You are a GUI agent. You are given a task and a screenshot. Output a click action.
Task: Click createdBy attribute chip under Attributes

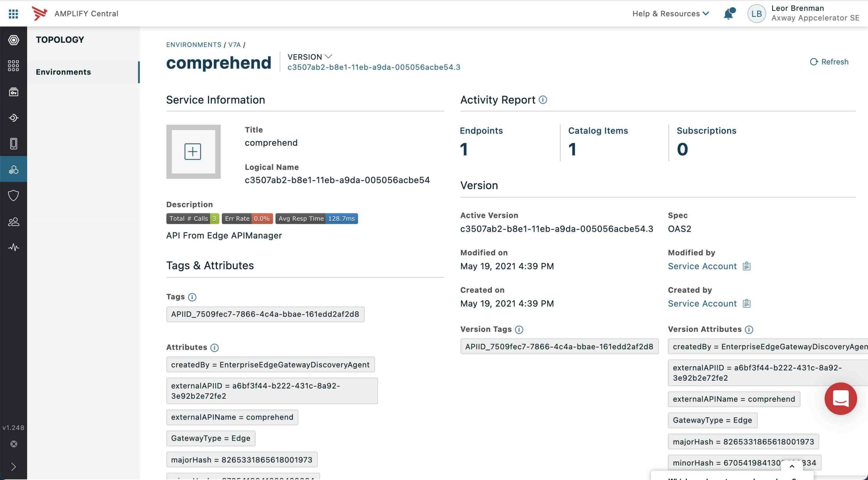coord(270,365)
